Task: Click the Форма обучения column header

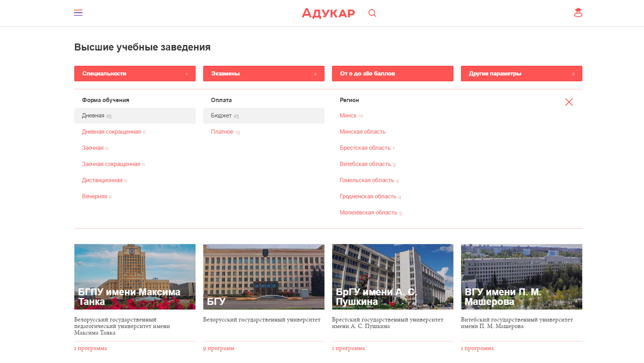Action: (x=106, y=100)
